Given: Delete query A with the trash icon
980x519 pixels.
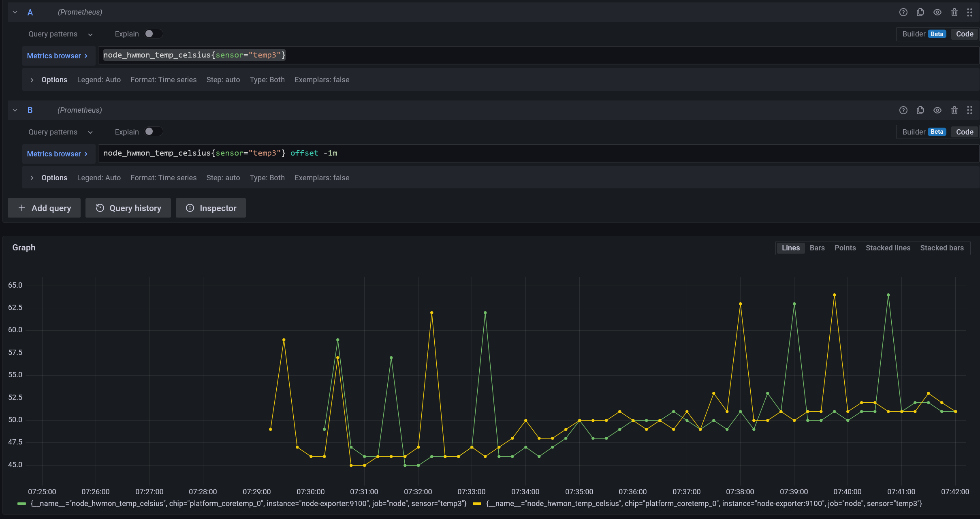Looking at the screenshot, I should coord(954,12).
